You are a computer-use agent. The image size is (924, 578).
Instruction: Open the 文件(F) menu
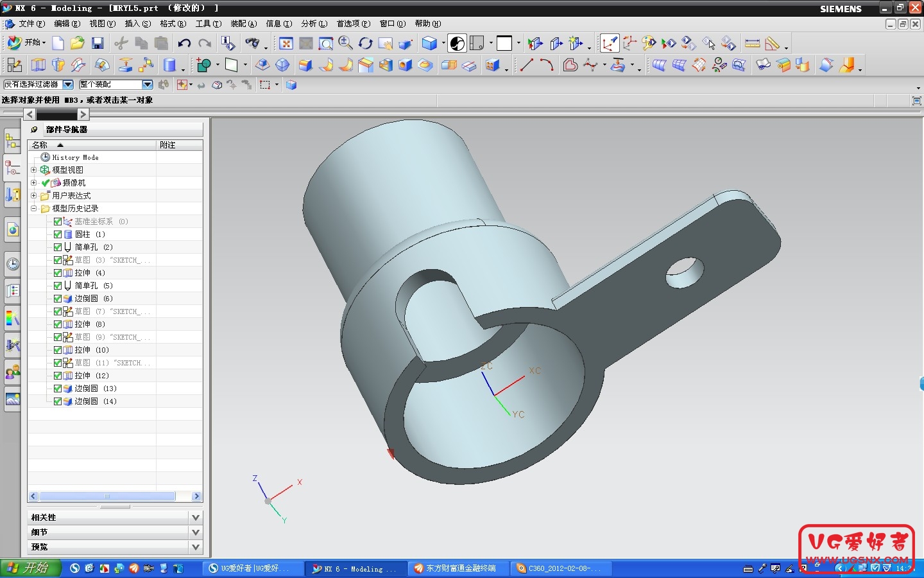(31, 24)
